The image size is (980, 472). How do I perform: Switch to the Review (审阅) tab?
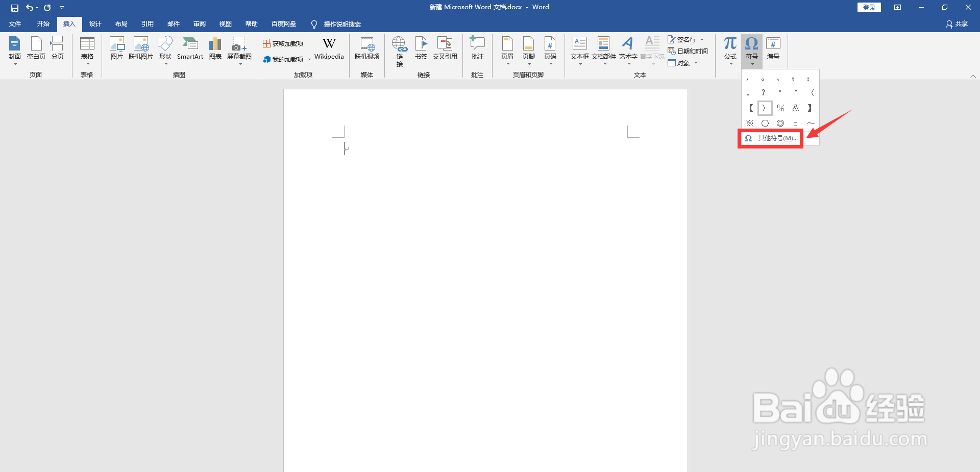[x=200, y=24]
